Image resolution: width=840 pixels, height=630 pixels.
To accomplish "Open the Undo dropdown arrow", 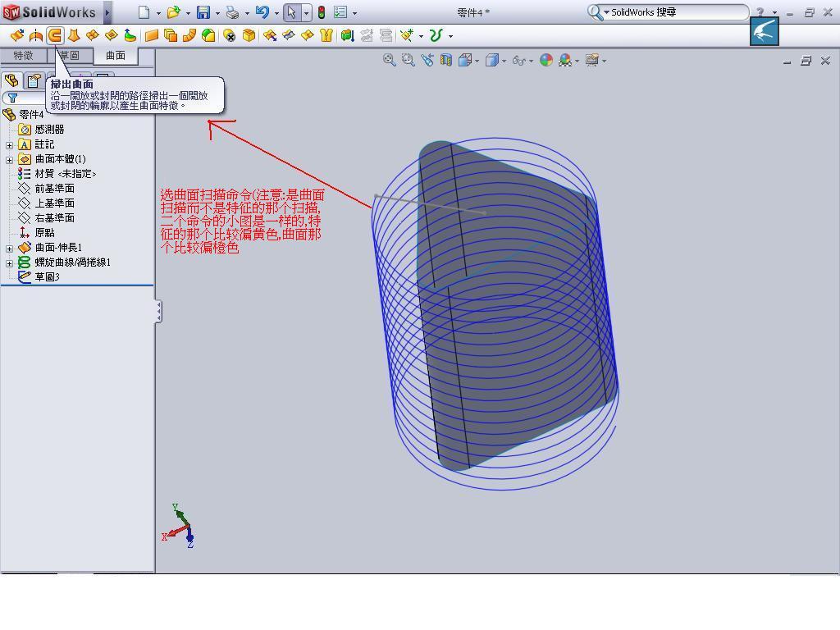I will click(276, 13).
